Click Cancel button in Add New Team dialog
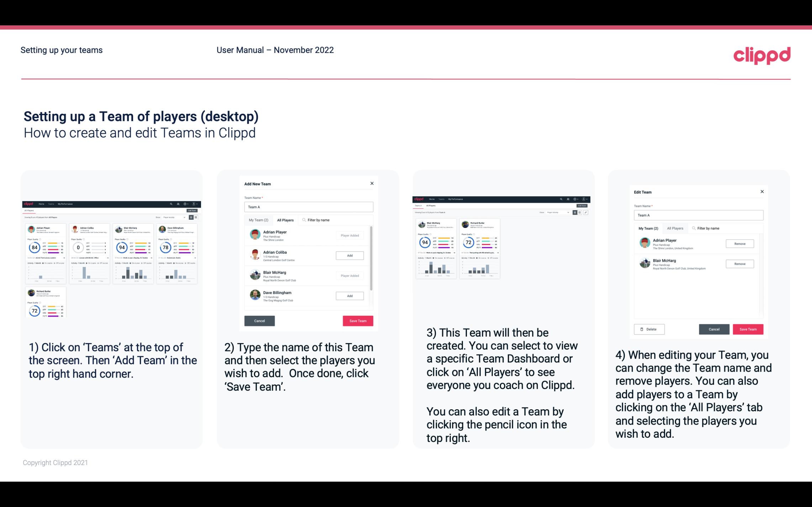 (259, 320)
